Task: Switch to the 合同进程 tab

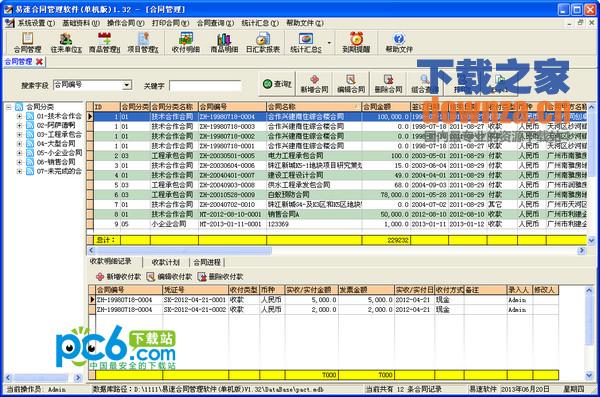Action: 207,262
